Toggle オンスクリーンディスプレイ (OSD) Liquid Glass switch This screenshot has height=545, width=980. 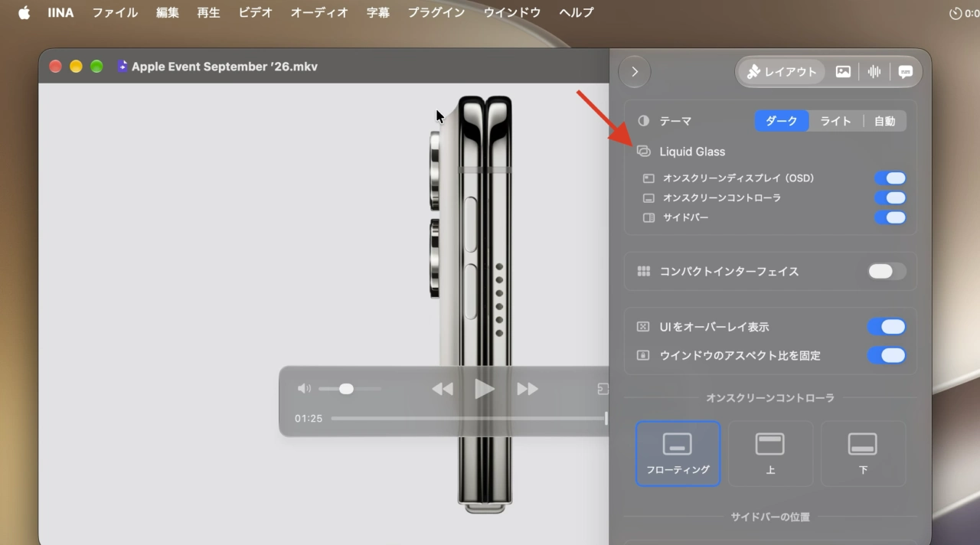(890, 178)
